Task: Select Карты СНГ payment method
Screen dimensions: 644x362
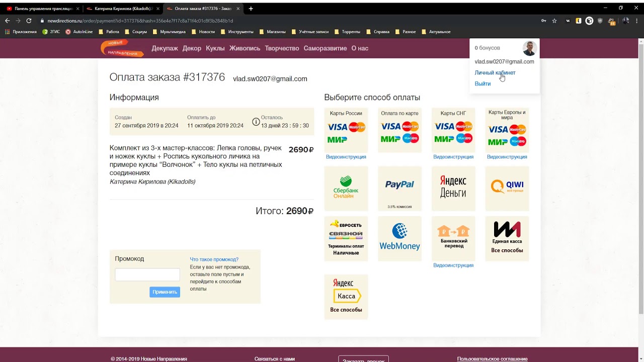Action: (453, 130)
